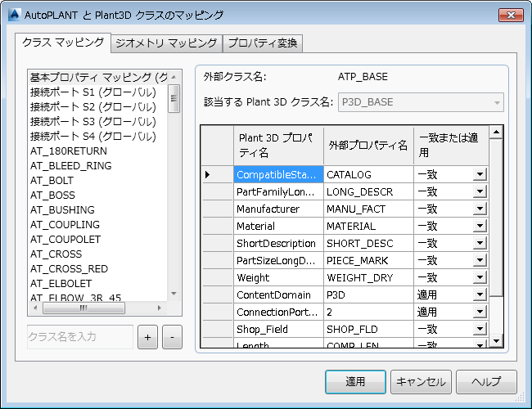Click class list right scroll arrow
The height and width of the screenshot is (409, 532).
[x=159, y=308]
